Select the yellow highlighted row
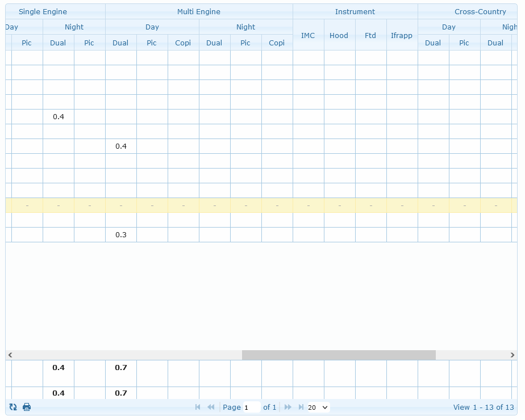This screenshot has height=420, width=525. coord(261,205)
